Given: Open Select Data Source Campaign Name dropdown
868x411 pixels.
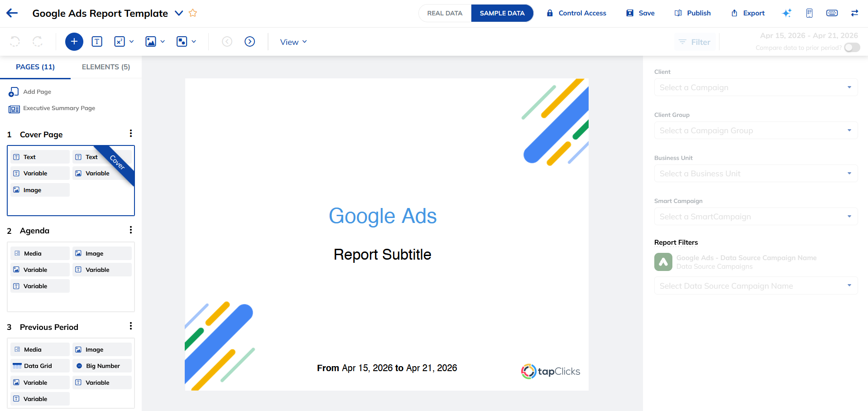Looking at the screenshot, I should [756, 286].
